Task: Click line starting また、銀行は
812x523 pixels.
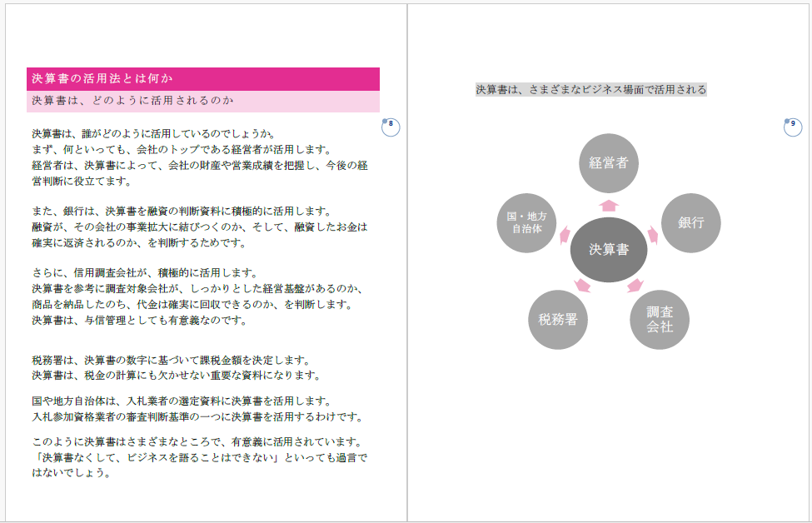Action: coord(182,212)
